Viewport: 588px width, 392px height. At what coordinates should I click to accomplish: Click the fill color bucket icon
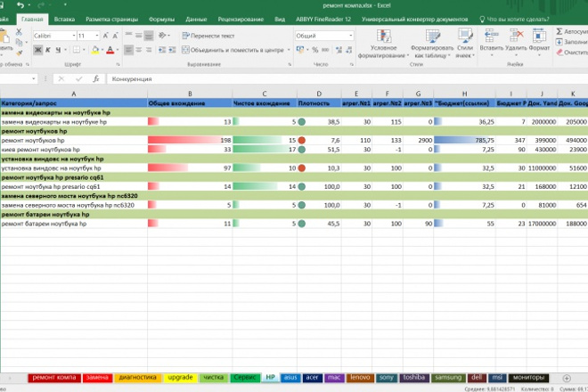[x=95, y=50]
